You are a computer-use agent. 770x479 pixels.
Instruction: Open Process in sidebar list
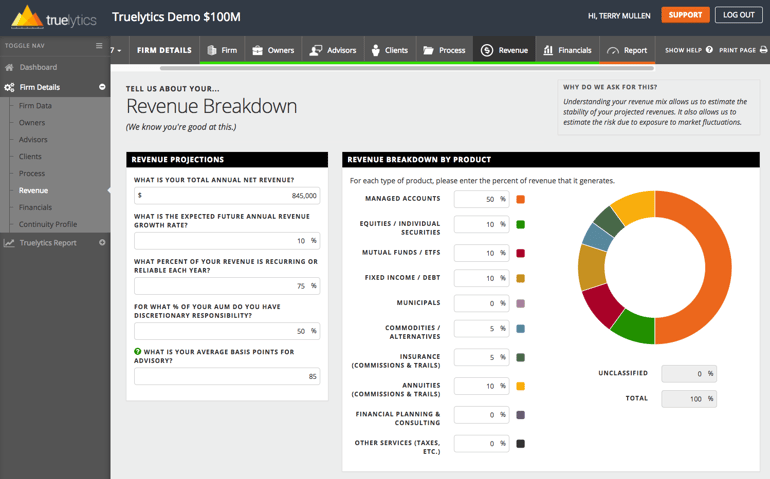click(x=32, y=173)
